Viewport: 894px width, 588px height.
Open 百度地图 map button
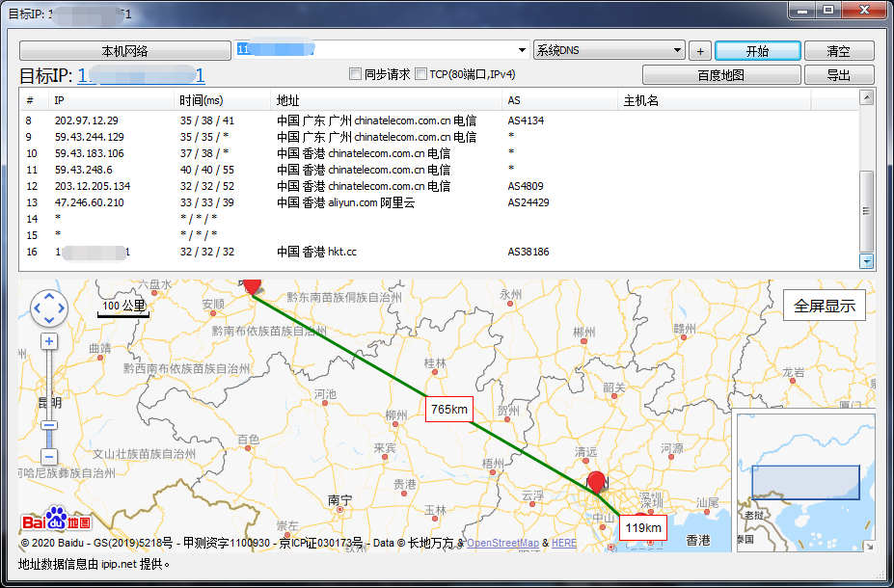click(x=721, y=74)
